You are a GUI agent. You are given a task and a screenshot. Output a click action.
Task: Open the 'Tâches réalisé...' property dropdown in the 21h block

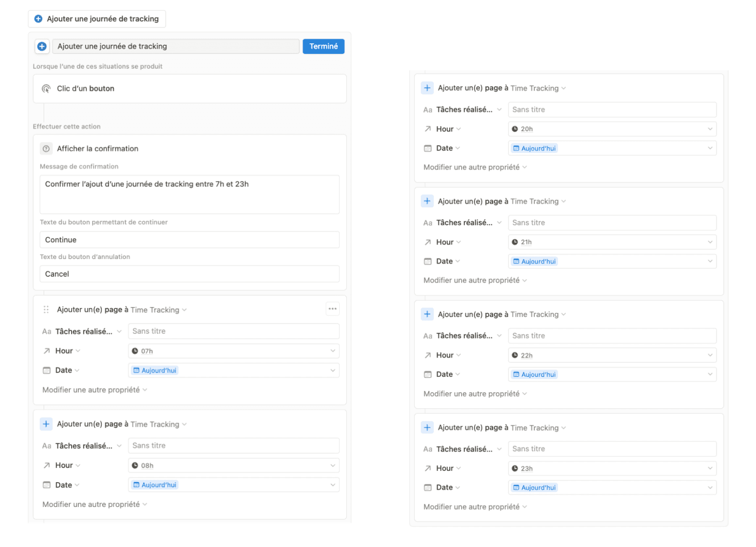pyautogui.click(x=469, y=223)
